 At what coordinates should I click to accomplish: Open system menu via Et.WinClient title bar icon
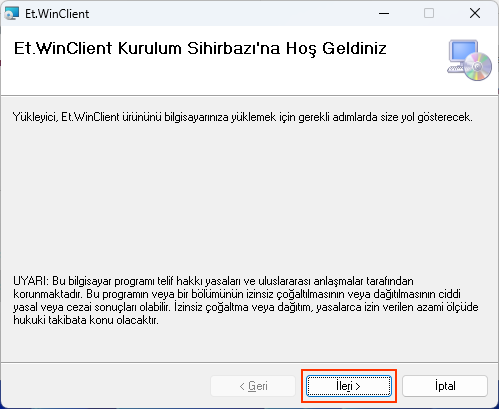(12, 13)
